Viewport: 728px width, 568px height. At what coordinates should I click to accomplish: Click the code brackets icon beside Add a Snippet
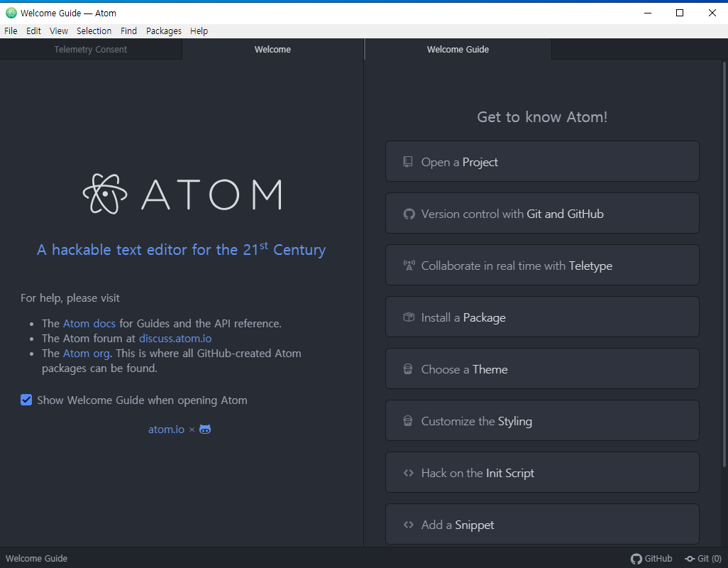(x=409, y=525)
